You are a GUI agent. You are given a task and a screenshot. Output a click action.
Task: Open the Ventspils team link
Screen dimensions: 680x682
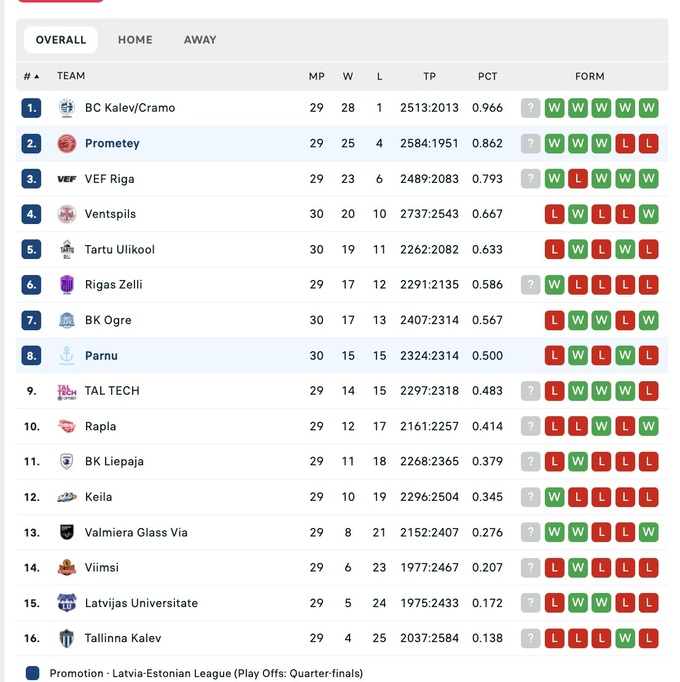tap(110, 214)
